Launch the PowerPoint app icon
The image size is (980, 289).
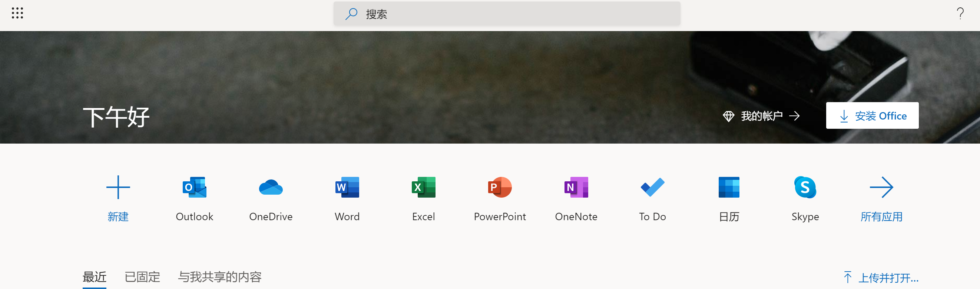(x=500, y=187)
